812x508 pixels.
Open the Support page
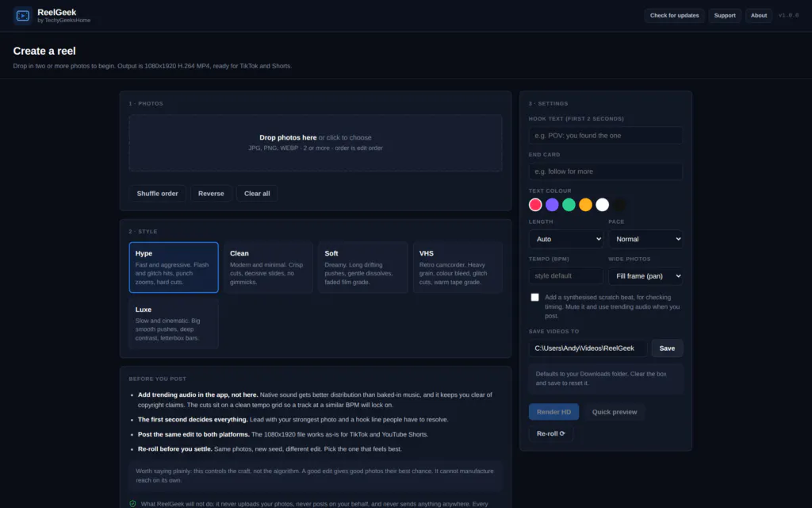[725, 16]
